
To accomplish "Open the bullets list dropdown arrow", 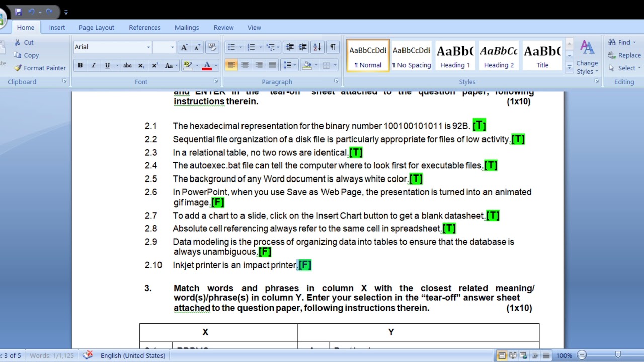I will tap(240, 47).
